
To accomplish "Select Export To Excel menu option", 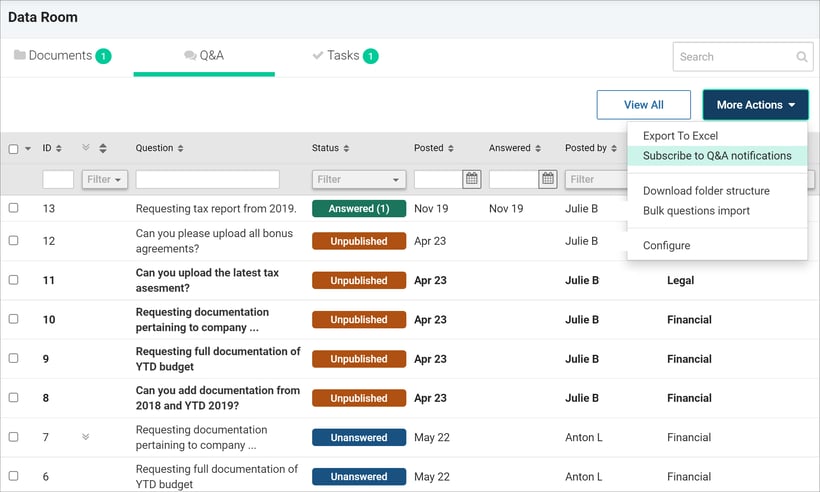I will tap(680, 136).
